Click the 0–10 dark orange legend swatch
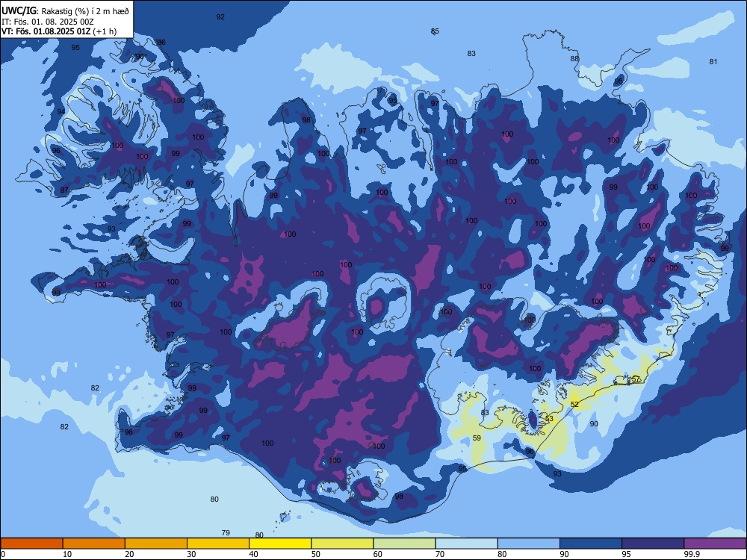The width and height of the screenshot is (747, 560). pos(31,544)
